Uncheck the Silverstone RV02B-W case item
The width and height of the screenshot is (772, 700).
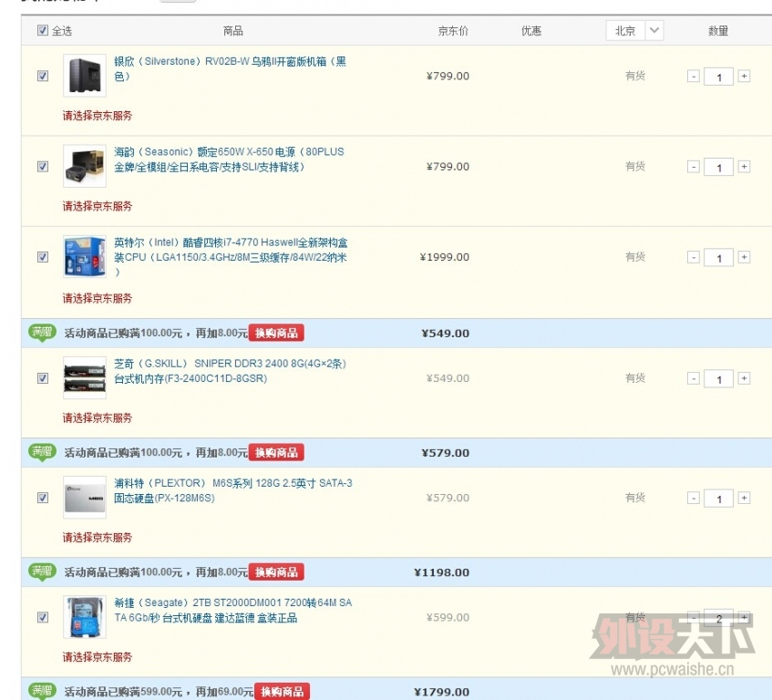43,76
